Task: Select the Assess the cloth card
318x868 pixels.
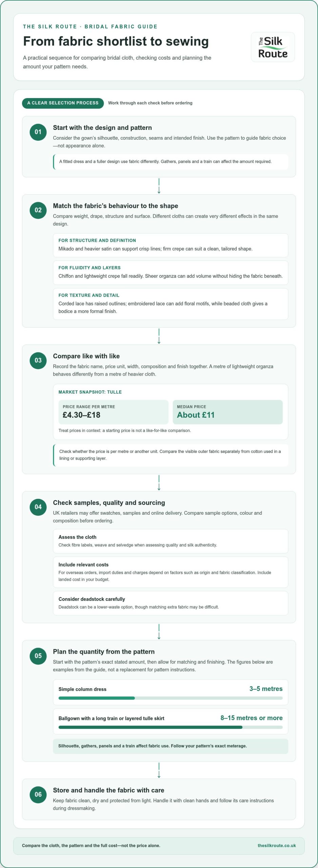Action: [171, 541]
